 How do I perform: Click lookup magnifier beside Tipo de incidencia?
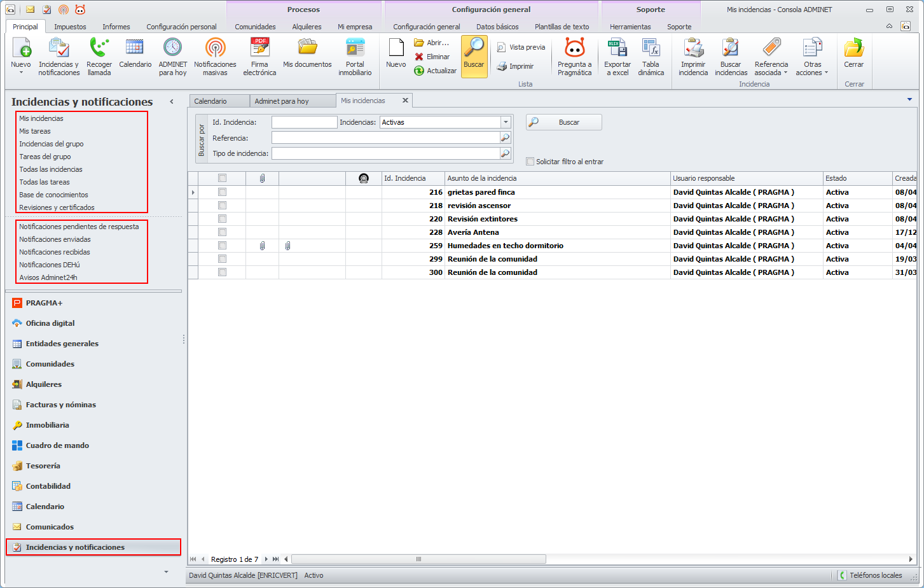pyautogui.click(x=505, y=153)
